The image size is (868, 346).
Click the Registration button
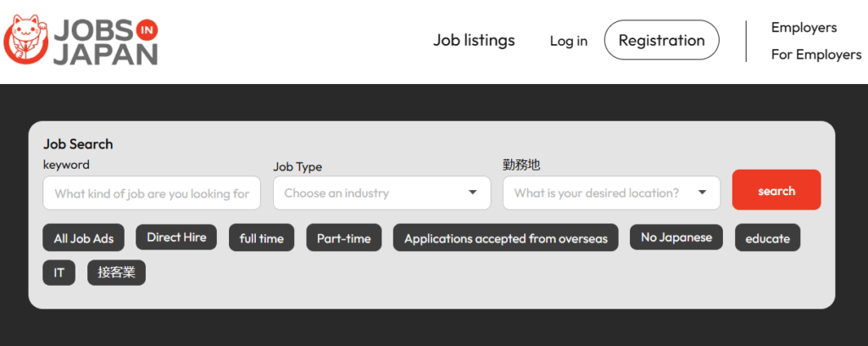[x=661, y=40]
